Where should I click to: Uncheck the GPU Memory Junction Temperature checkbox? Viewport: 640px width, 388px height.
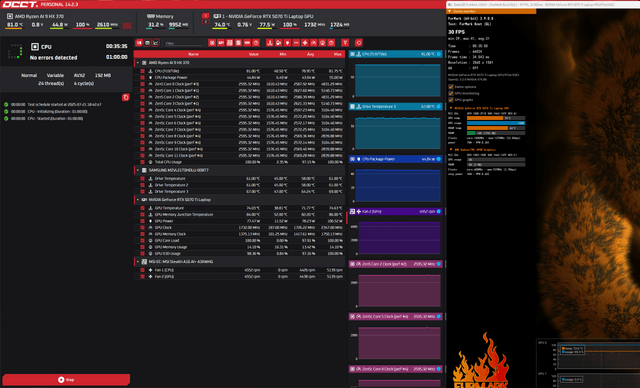click(x=142, y=215)
